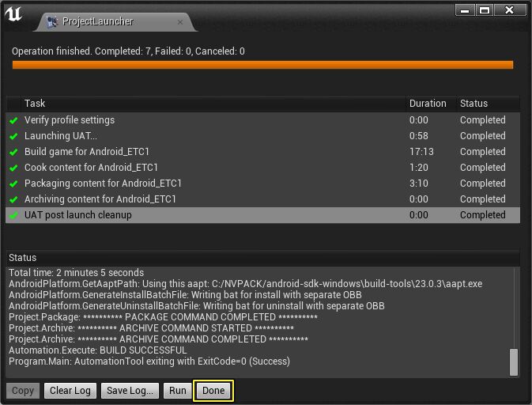The width and height of the screenshot is (532, 405).
Task: Click the Done button
Action: 213,391
